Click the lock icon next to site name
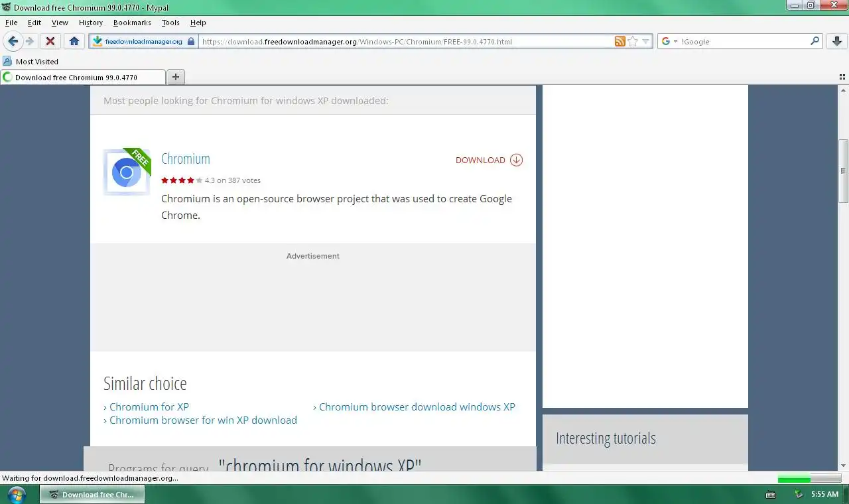 click(x=191, y=41)
